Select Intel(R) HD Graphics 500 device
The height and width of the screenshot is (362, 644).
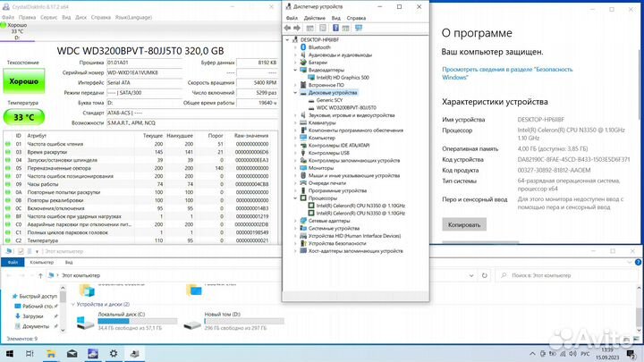point(343,77)
